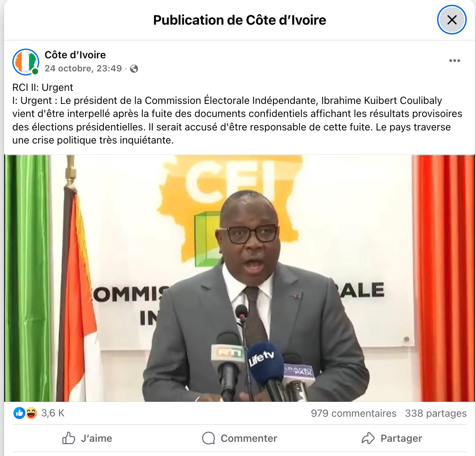Open the CEI press conference image
Viewport: 476px width, 456px height.
pos(239,278)
